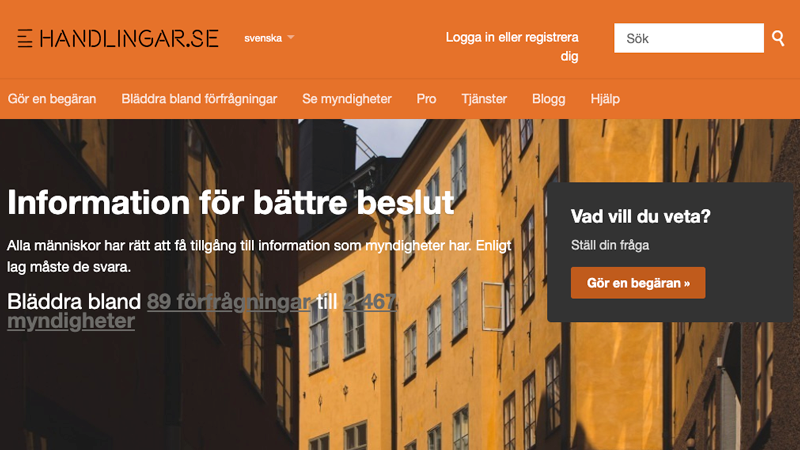The height and width of the screenshot is (450, 800).
Task: Select Tjänster in the navigation bar
Action: tap(484, 99)
